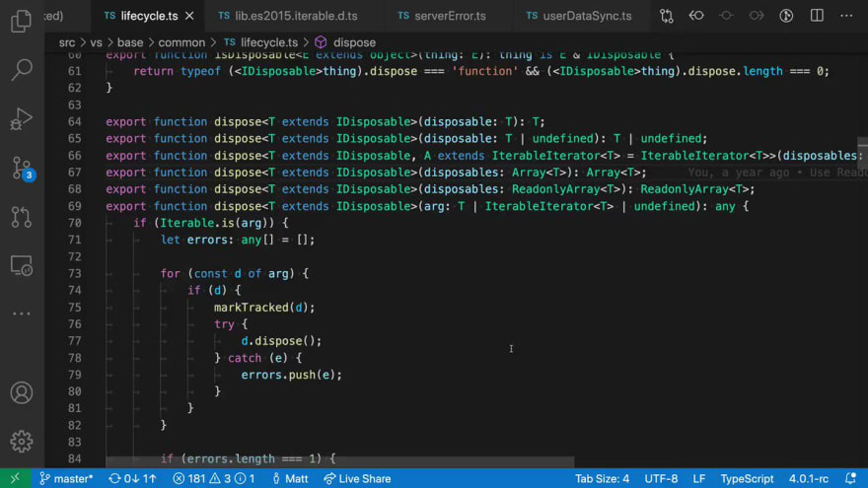Click 'try' keyword on line 76
The height and width of the screenshot is (488, 868).
224,324
